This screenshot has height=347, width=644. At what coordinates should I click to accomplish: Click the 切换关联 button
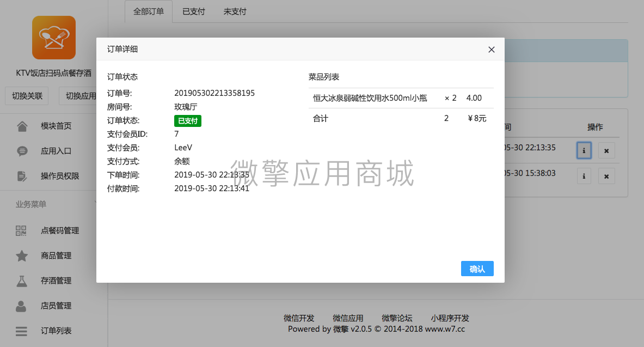[27, 96]
